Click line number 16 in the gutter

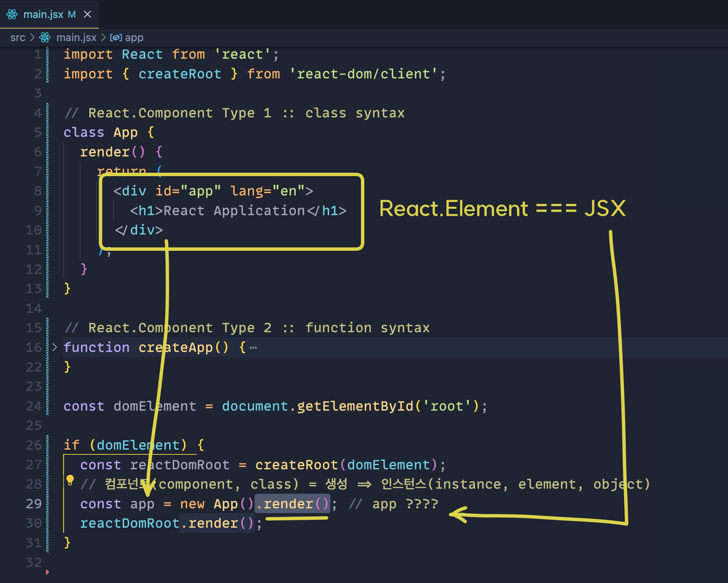(x=34, y=347)
